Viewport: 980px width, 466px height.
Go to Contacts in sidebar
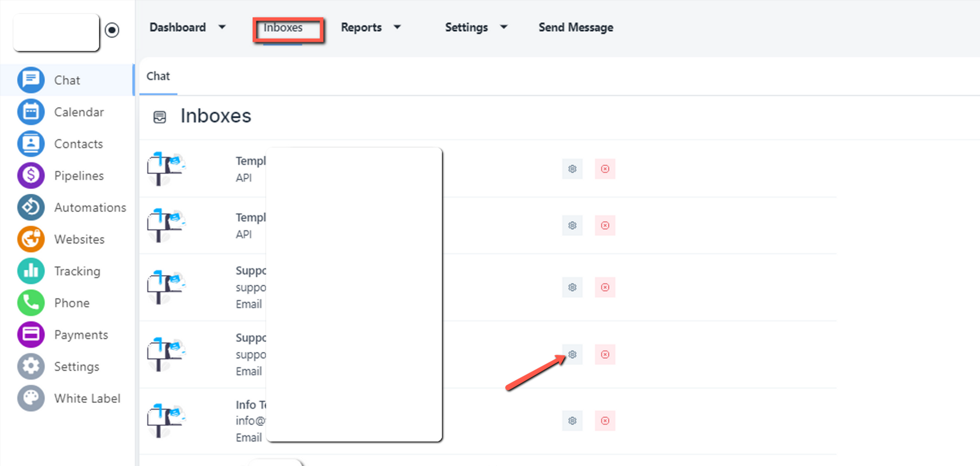point(31,143)
